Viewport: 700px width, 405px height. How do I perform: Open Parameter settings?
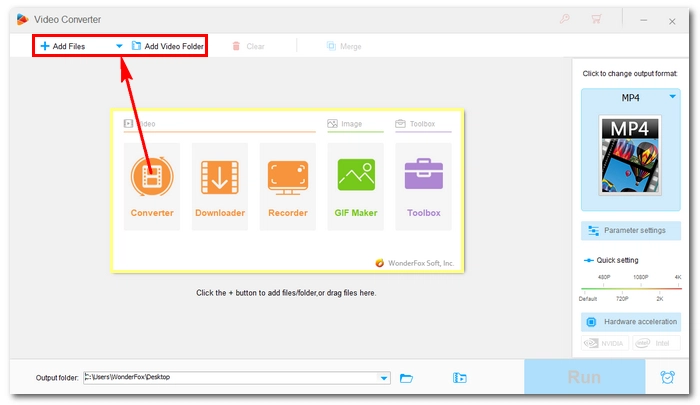pyautogui.click(x=631, y=230)
